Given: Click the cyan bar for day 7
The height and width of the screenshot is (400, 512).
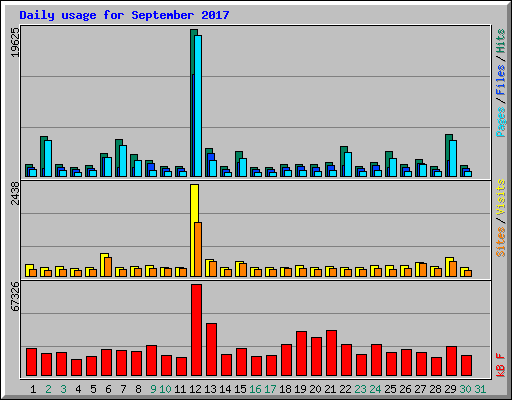Looking at the screenshot, I should pyautogui.click(x=123, y=161).
